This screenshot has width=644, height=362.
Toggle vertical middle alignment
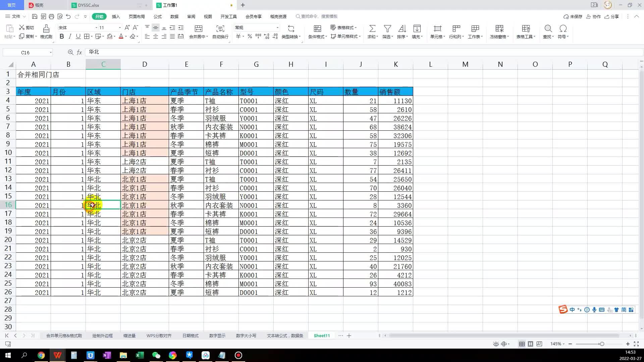[155, 27]
